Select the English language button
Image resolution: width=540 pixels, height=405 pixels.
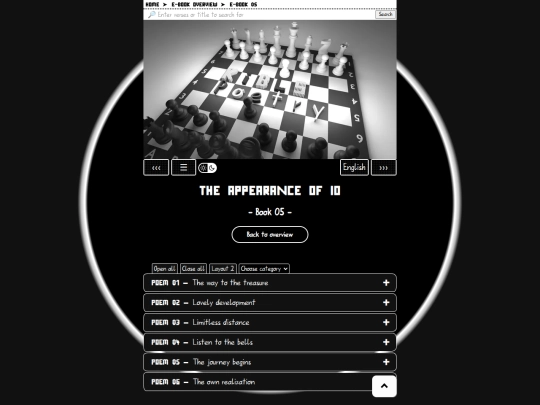(x=354, y=168)
